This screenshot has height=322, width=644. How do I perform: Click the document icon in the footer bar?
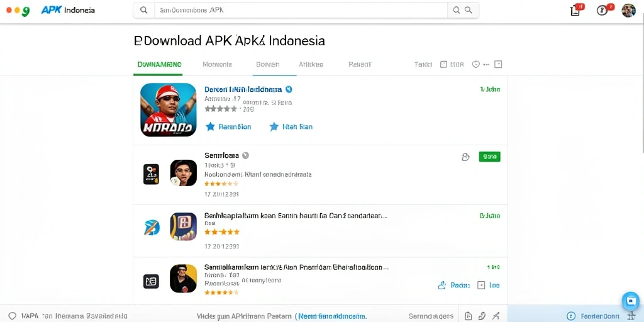click(468, 316)
